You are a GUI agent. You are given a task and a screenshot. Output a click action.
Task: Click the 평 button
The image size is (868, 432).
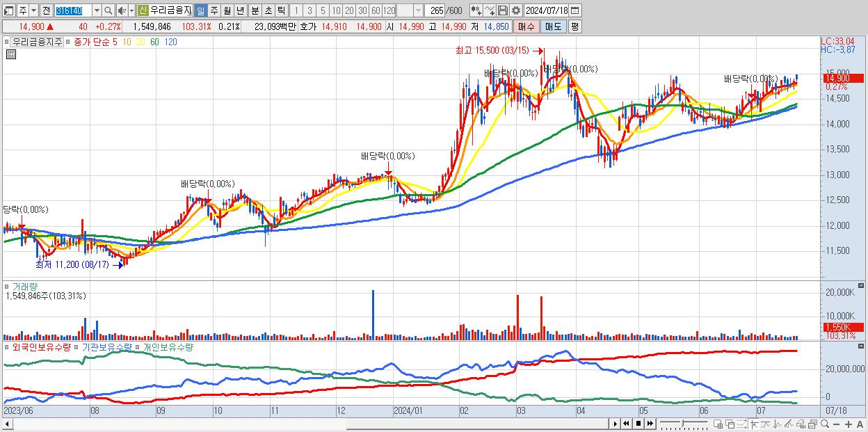tap(574, 26)
